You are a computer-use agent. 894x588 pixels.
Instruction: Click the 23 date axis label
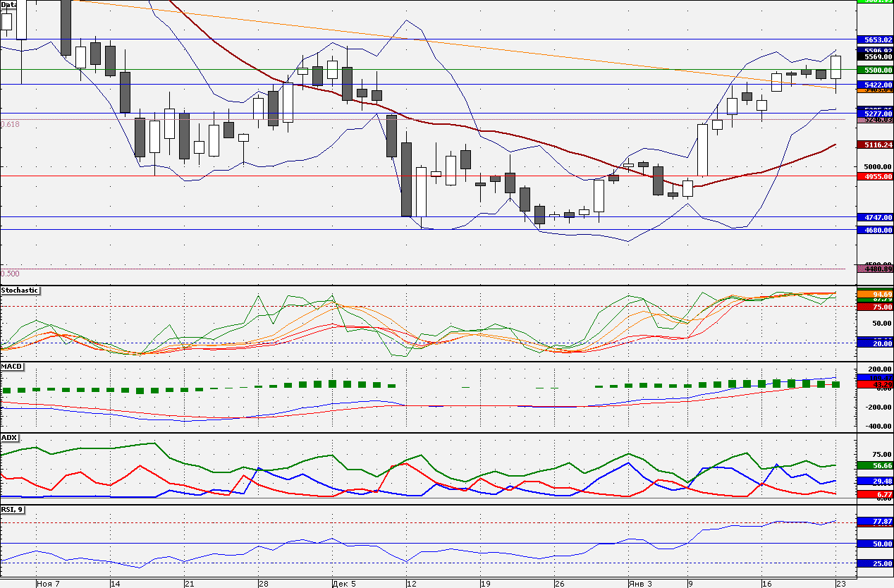840,584
